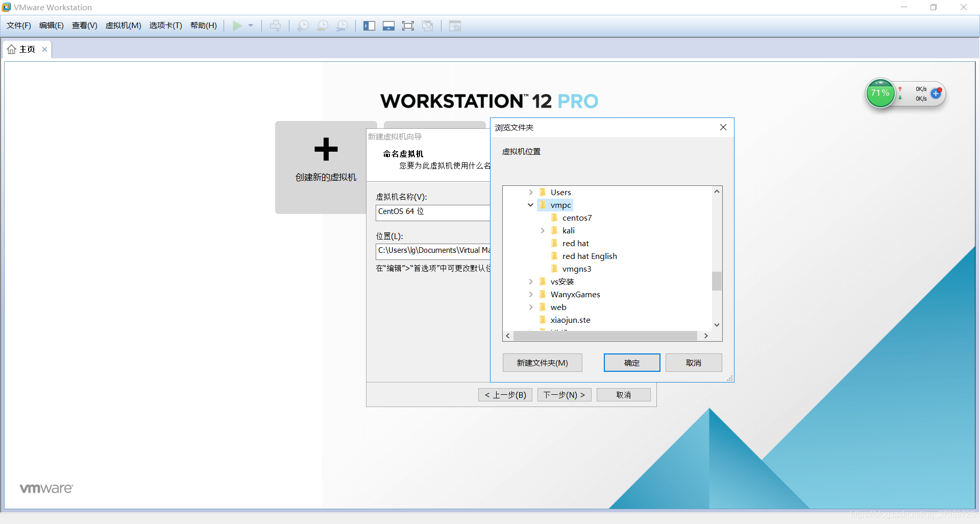Close the 浏览文件夹 dialog
Screen dimensions: 980x524
click(723, 127)
